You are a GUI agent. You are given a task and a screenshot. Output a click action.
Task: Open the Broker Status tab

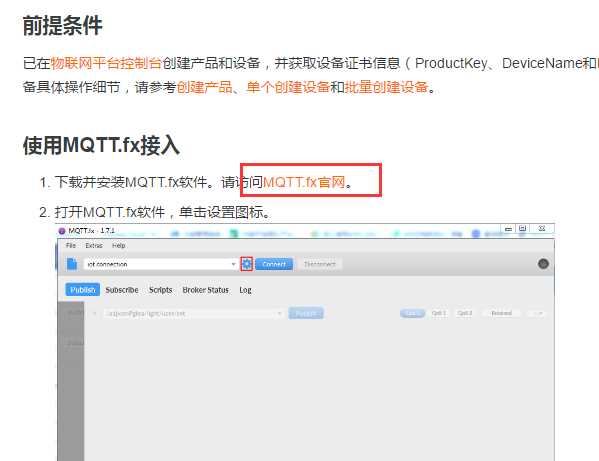coord(206,290)
